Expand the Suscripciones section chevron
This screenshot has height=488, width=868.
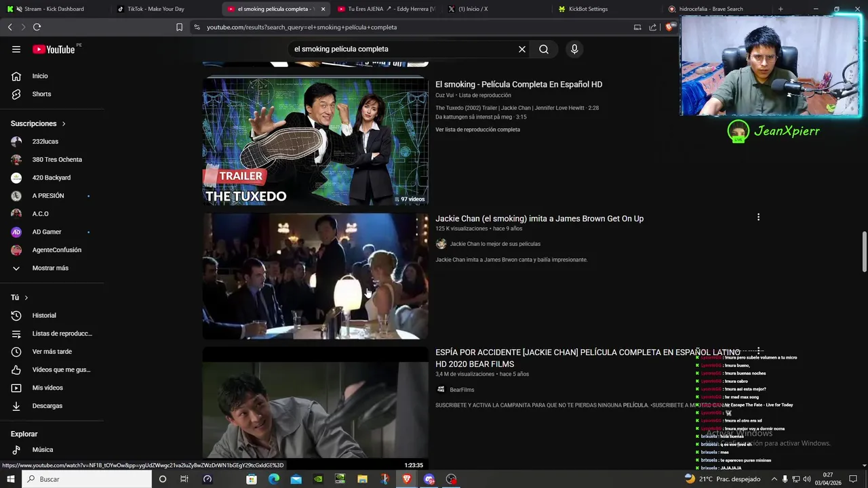point(64,123)
